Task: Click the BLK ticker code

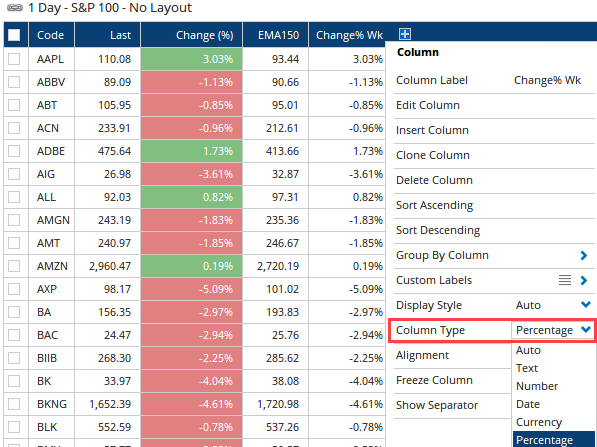Action: [x=47, y=427]
